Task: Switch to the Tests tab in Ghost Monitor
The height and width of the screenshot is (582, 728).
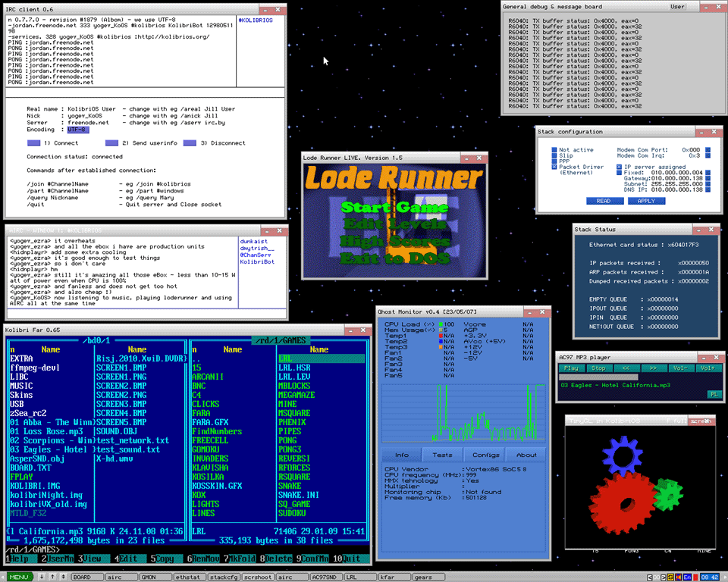Action: click(x=444, y=455)
